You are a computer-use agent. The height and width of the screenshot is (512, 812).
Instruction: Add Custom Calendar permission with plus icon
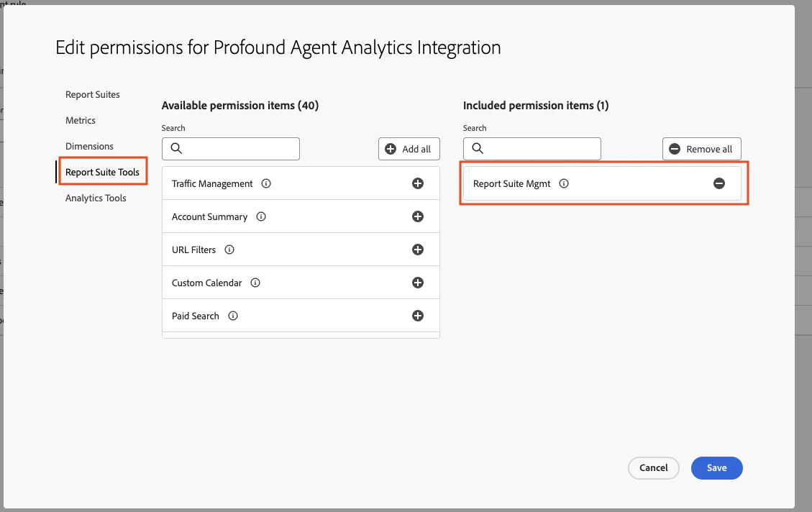(x=417, y=283)
